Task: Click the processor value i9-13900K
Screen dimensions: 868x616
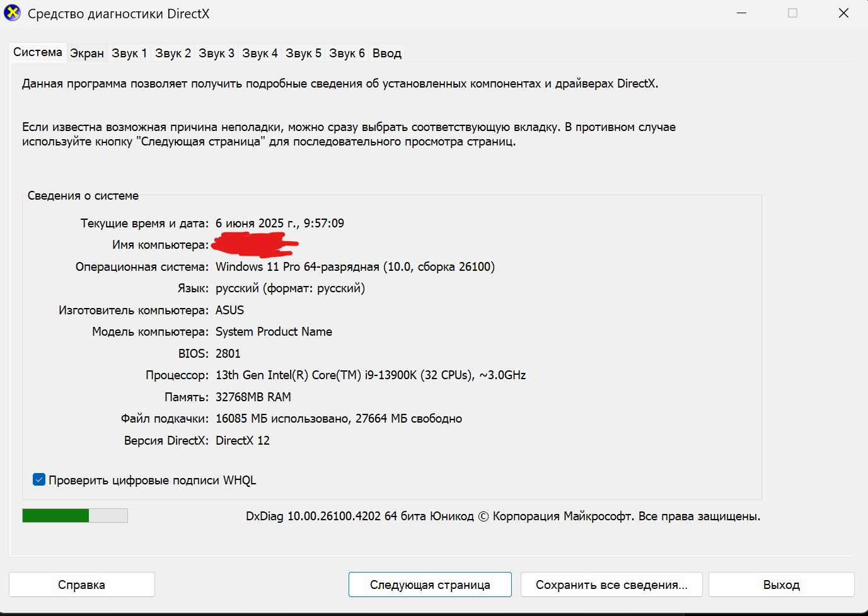Action: pos(371,375)
